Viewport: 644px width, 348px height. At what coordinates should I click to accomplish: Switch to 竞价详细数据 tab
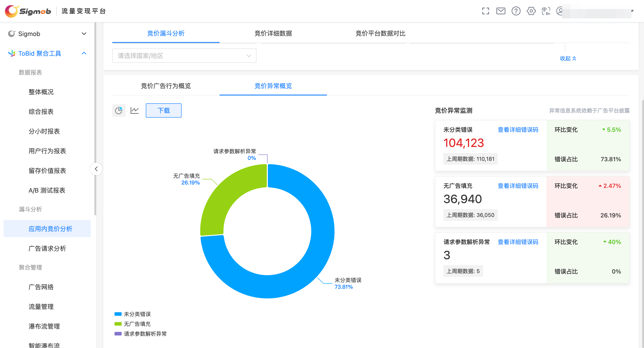point(273,33)
